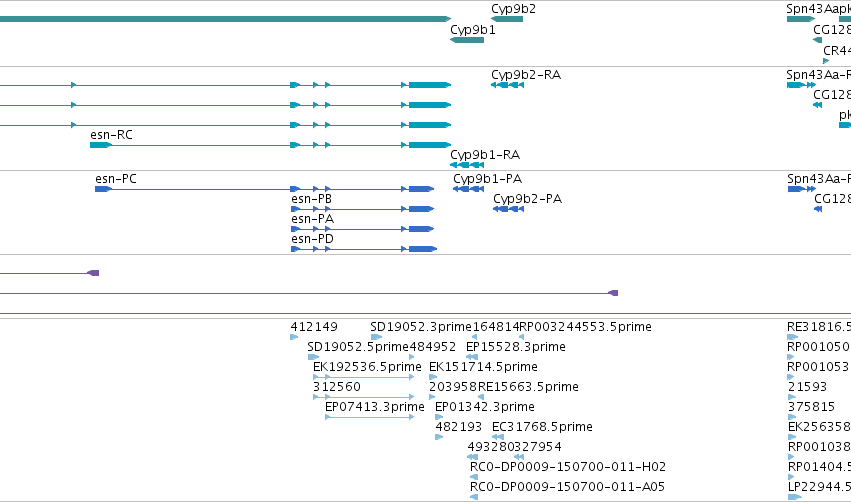The image size is (851, 502).
Task: Click the SD19052.3prime EST label
Action: coord(421,327)
